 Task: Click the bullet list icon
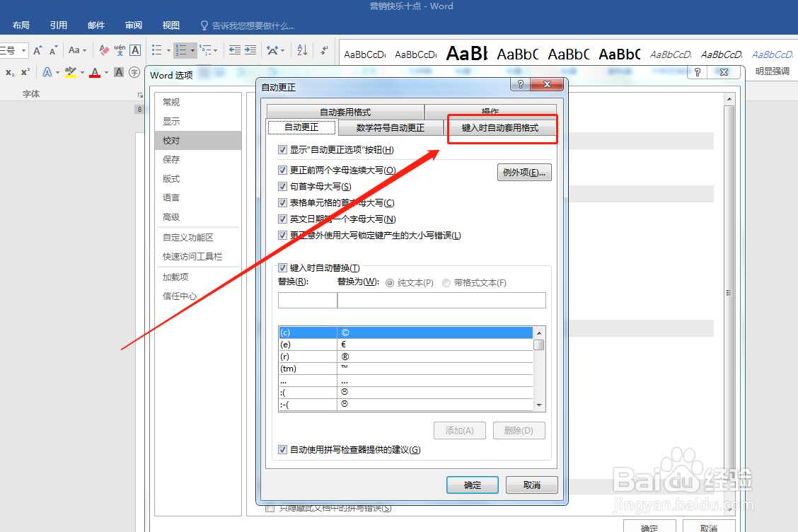[157, 50]
